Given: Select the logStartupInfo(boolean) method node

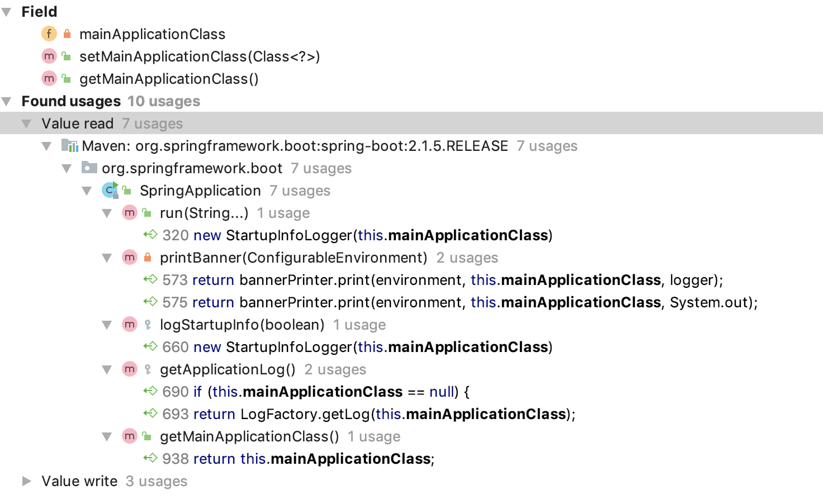Looking at the screenshot, I should pos(242,325).
